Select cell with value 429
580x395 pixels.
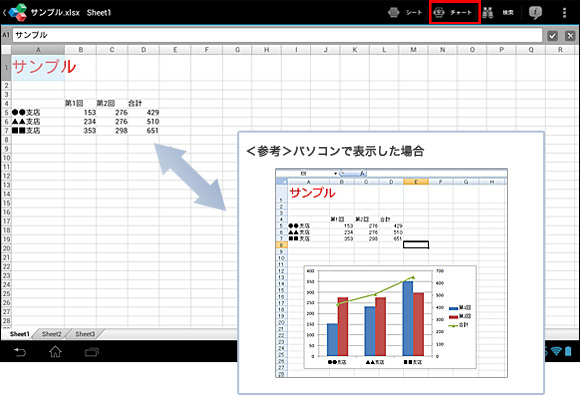144,112
